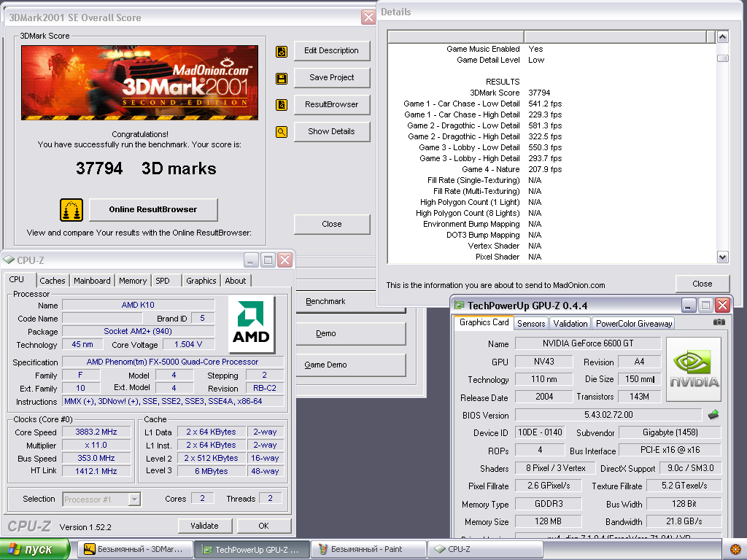
Task: Click the Benchmark button in 3DMark
Action: point(350,301)
